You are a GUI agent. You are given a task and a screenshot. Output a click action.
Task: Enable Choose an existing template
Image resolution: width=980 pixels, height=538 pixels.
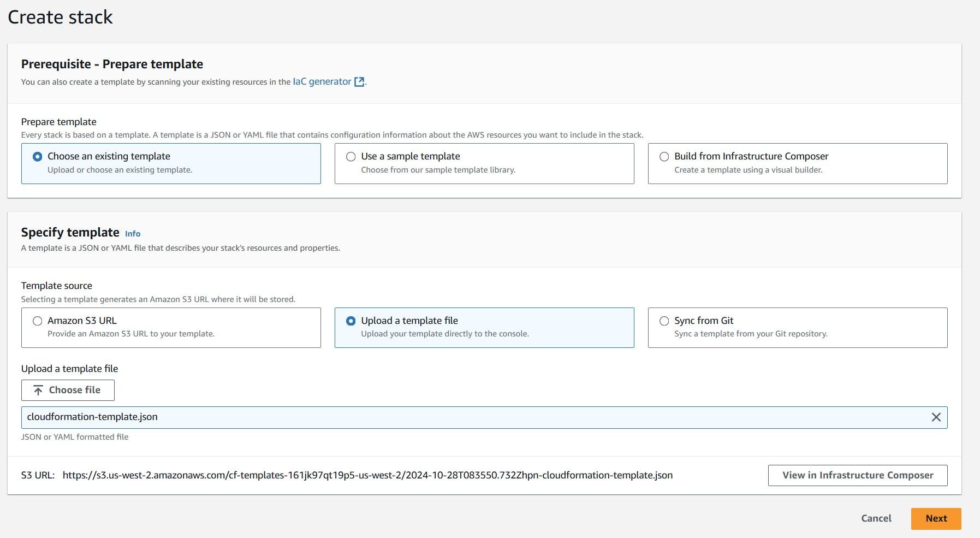coord(37,156)
